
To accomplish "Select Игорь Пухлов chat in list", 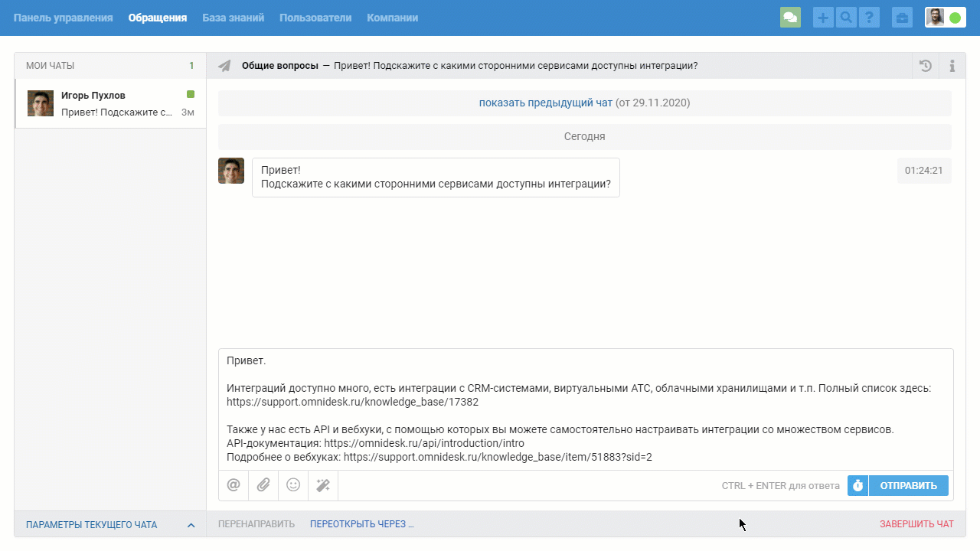I will pyautogui.click(x=110, y=103).
